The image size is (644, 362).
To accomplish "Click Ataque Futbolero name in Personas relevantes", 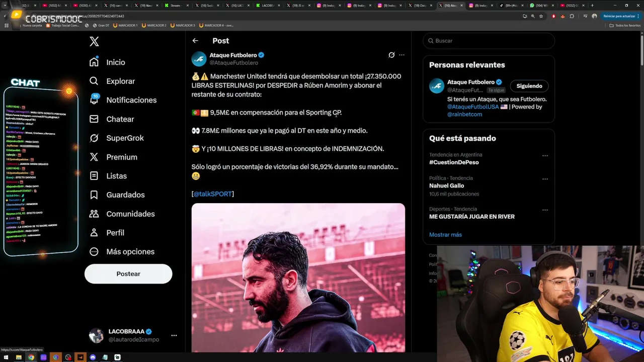I will [x=471, y=82].
